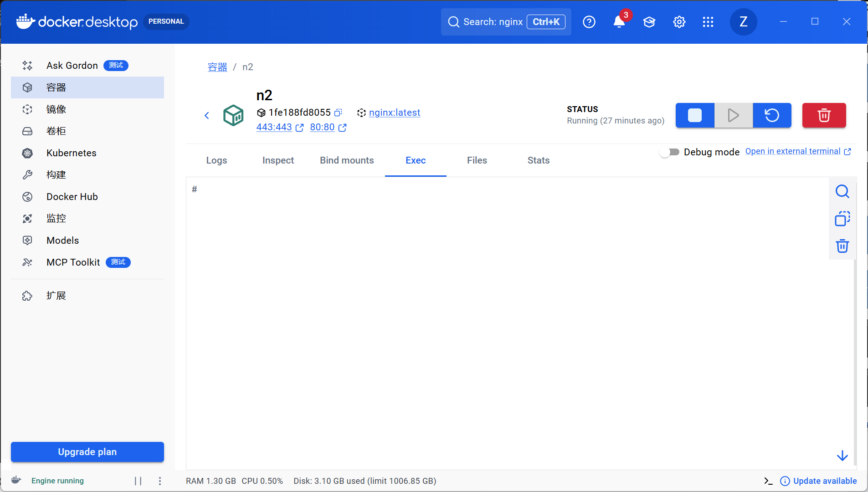Click the 容器 breadcrumb link

click(x=217, y=67)
